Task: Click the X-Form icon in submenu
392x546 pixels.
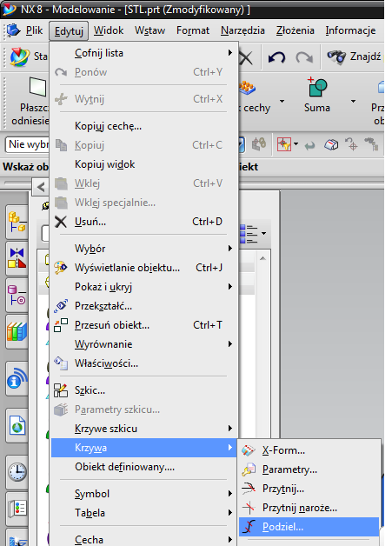Action: click(x=249, y=450)
